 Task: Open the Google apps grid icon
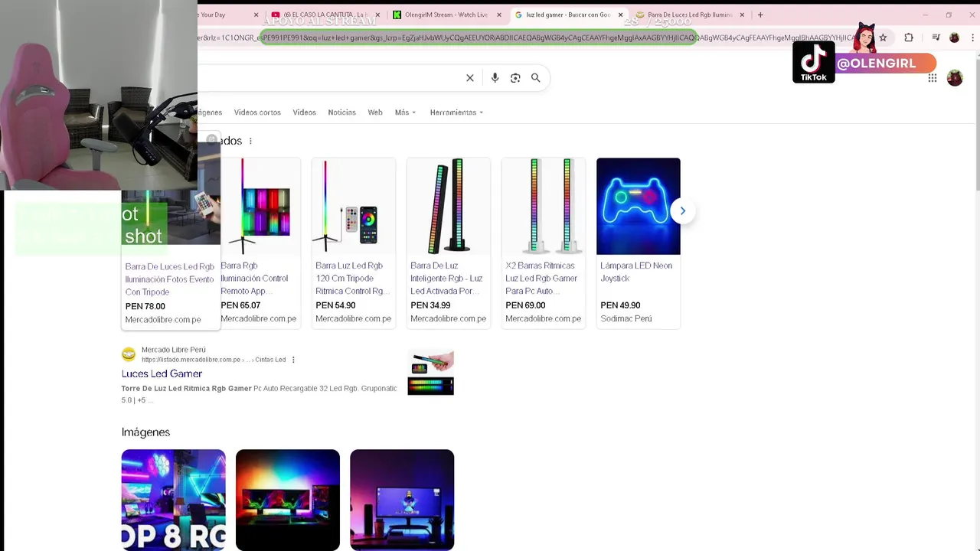[x=933, y=78]
